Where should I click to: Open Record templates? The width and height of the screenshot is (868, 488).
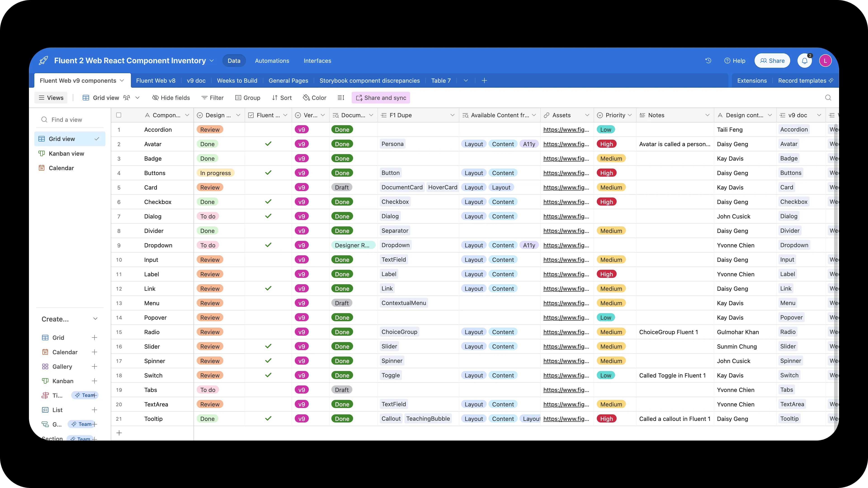click(805, 80)
